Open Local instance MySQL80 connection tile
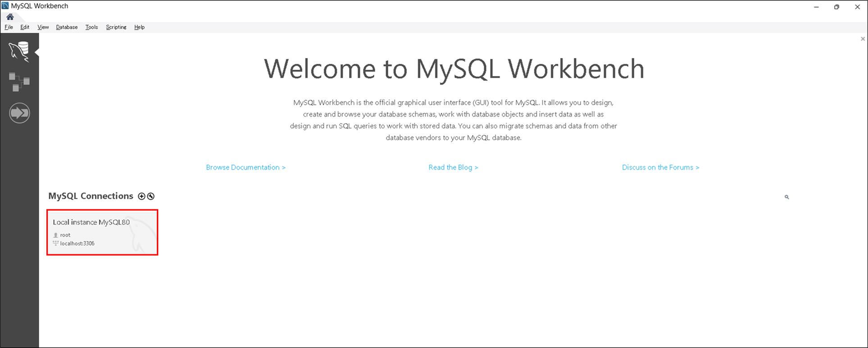Image resolution: width=868 pixels, height=348 pixels. [x=102, y=232]
